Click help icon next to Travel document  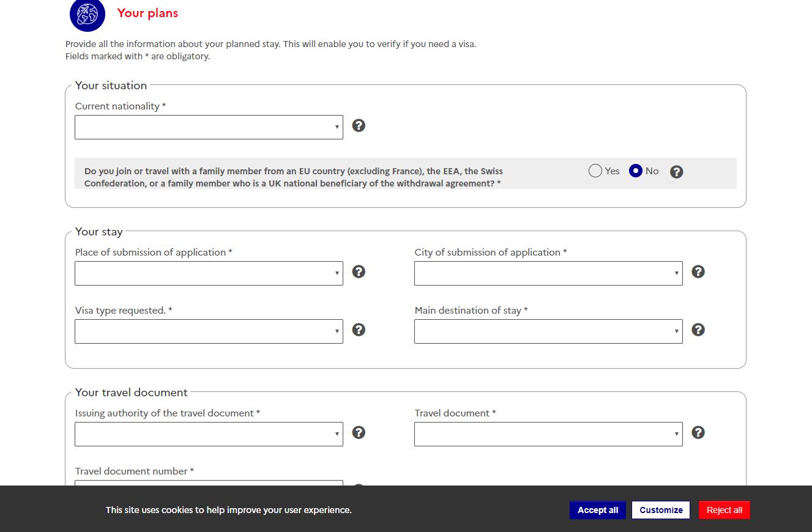click(x=698, y=432)
